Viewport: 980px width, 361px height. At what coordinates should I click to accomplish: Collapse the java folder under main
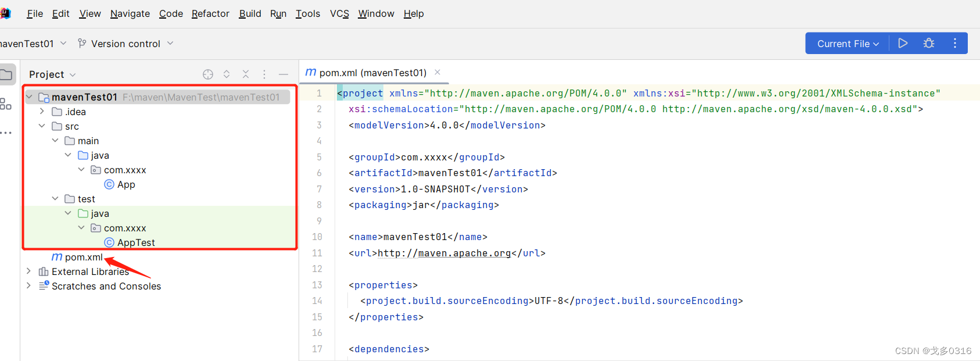[x=68, y=155]
